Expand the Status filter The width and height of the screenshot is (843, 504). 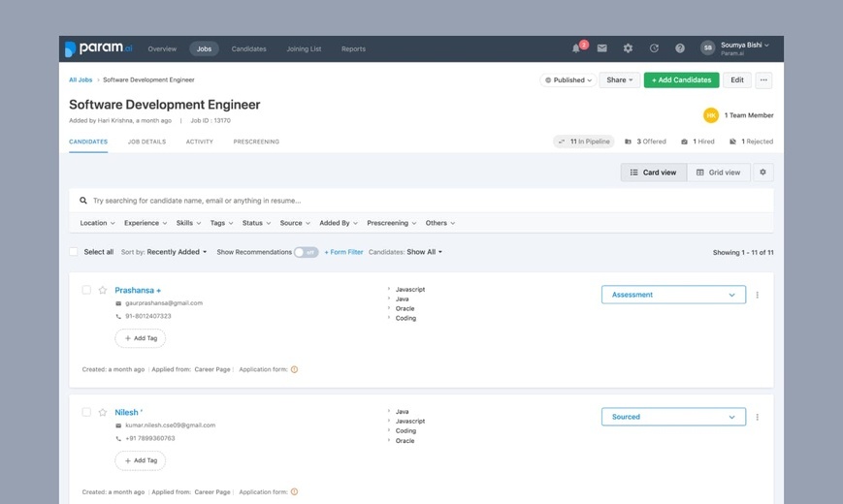pos(256,223)
